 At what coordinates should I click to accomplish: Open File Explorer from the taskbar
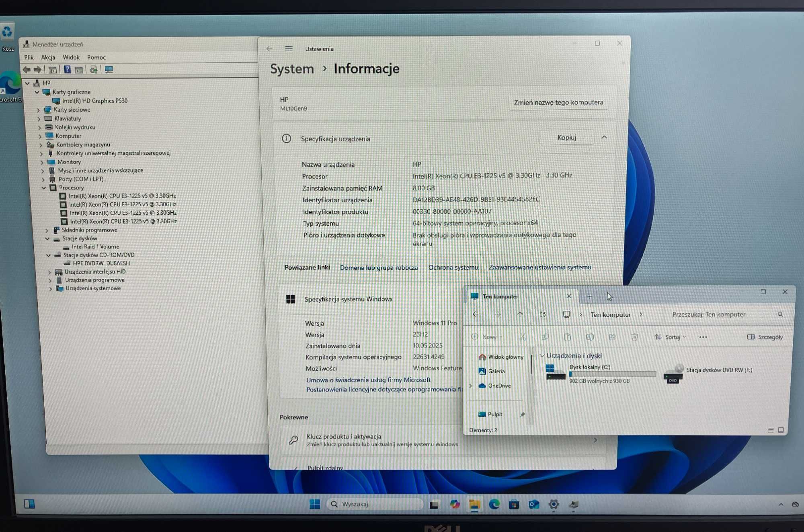(474, 505)
